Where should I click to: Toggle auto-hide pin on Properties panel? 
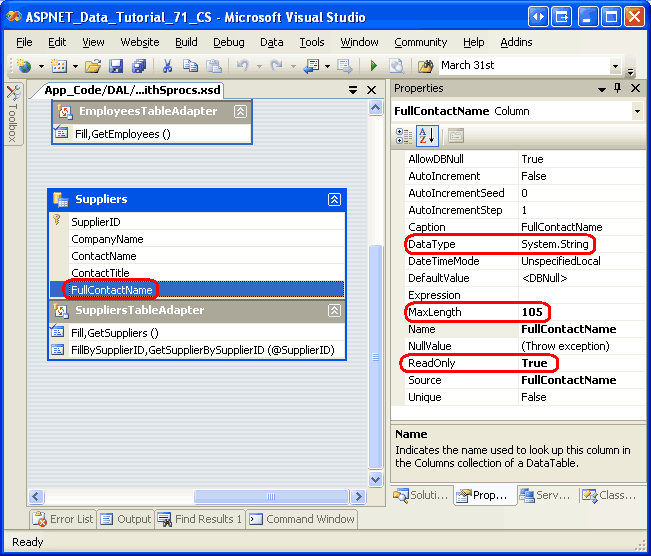(x=618, y=88)
